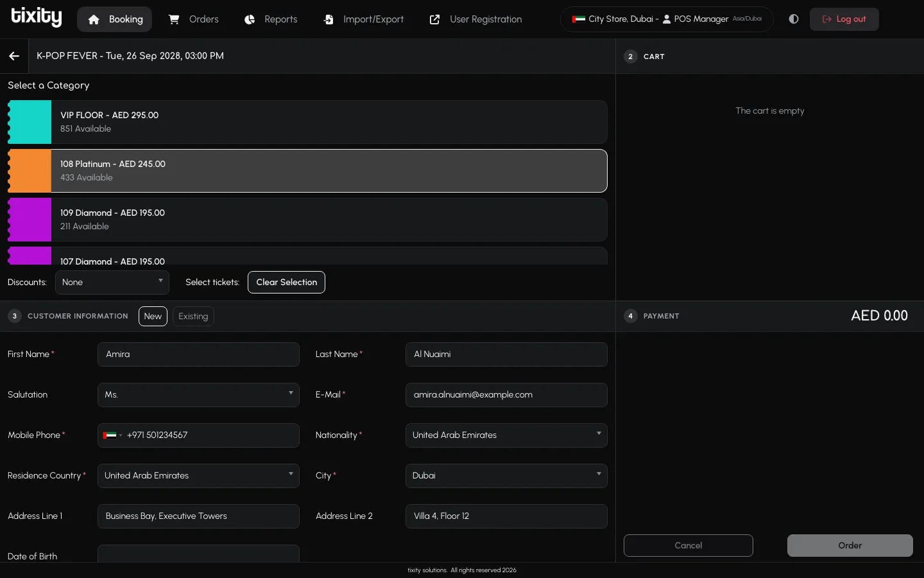
Task: Go back using the left arrow
Action: pos(14,56)
